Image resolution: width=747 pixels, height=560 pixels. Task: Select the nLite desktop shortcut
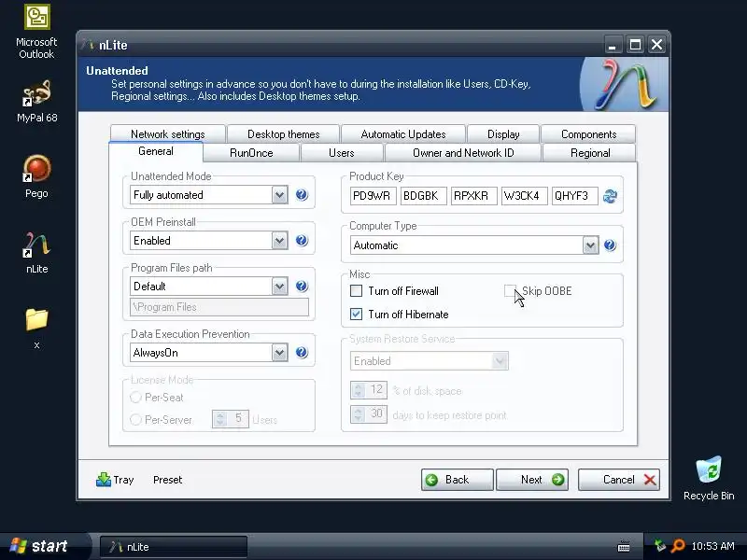coord(36,253)
